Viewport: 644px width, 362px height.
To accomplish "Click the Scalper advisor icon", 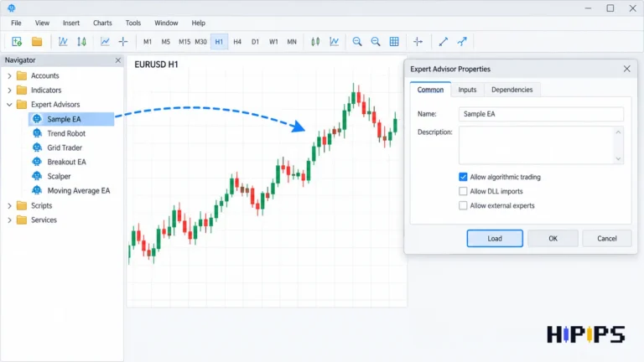I will [37, 176].
